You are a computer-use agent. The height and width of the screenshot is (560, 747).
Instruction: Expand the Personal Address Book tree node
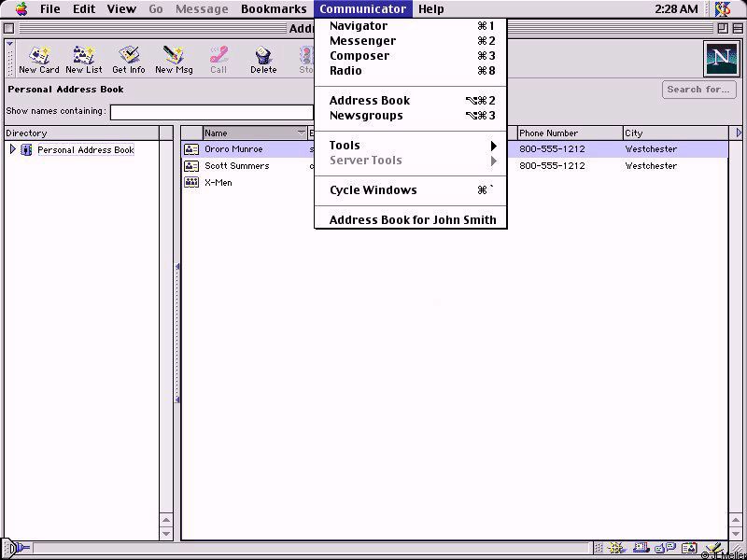(x=12, y=149)
